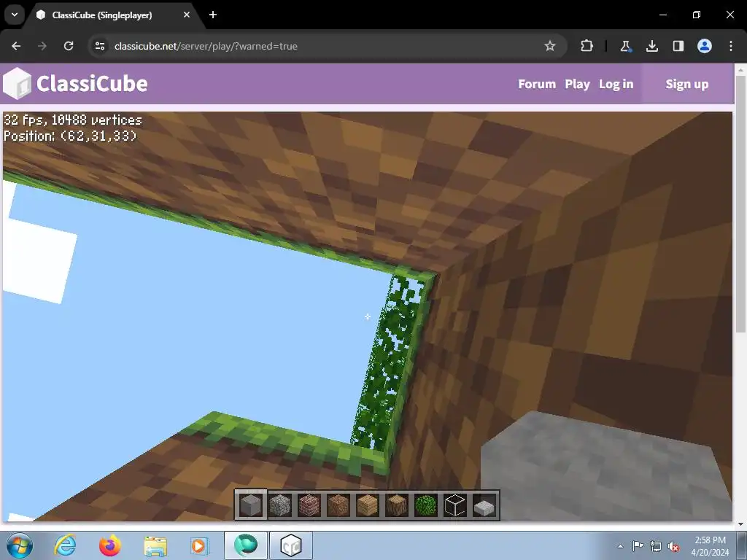Click the scrollbar down arrow
This screenshot has height=560, width=747.
click(740, 524)
